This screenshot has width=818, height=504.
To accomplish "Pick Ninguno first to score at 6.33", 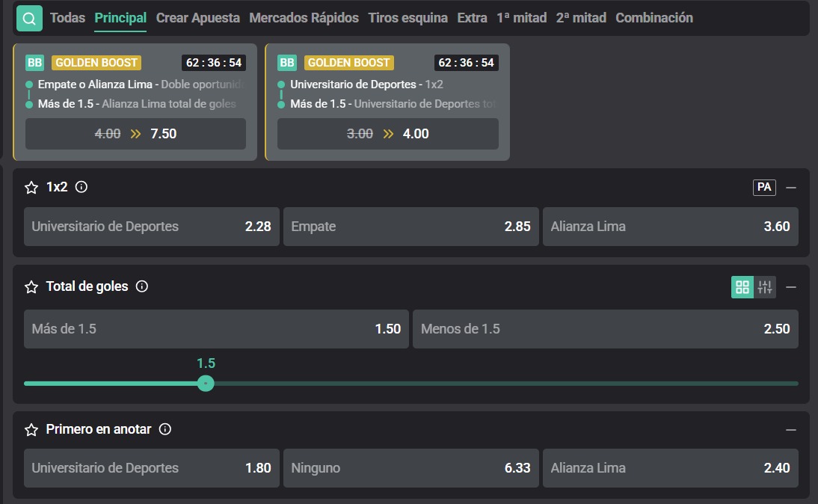I will pos(411,468).
